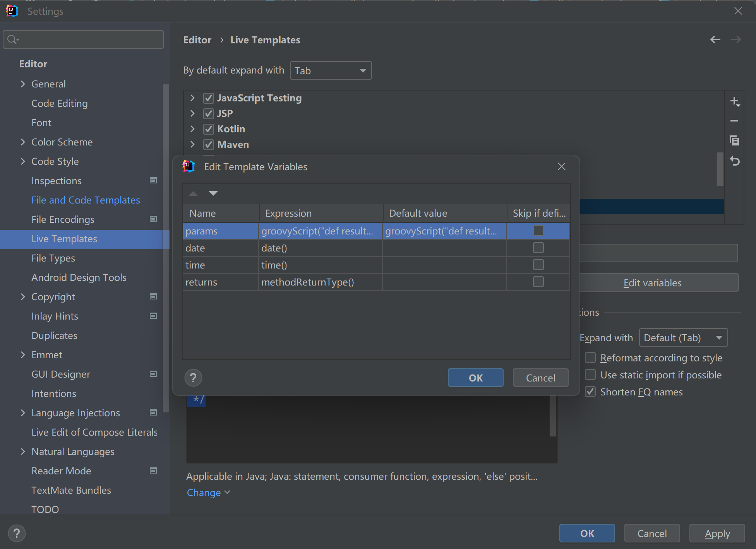The width and height of the screenshot is (756, 549).
Task: Click Settings window OK button
Action: click(x=587, y=534)
